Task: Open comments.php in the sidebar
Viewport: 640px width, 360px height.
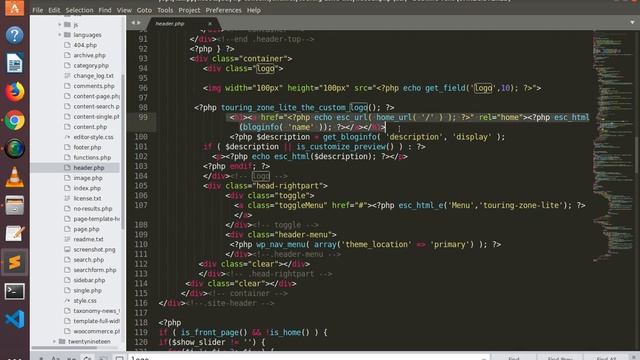Action: 94,86
